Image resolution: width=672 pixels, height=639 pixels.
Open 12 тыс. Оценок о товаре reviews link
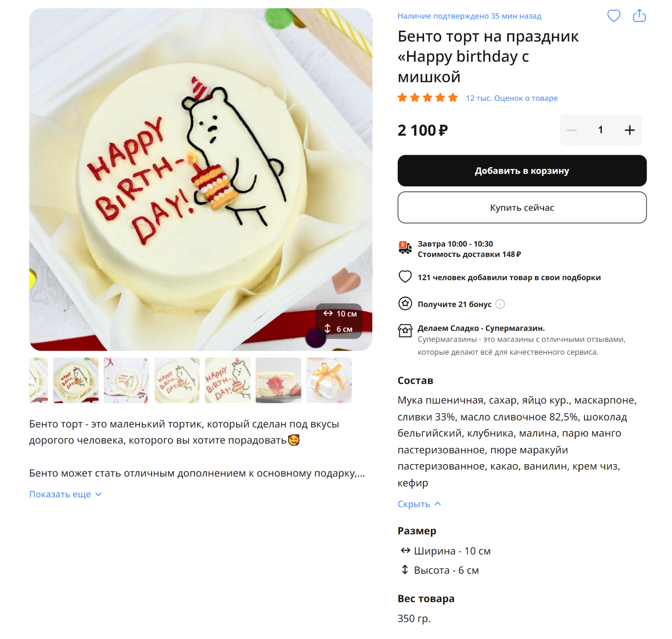pos(511,98)
